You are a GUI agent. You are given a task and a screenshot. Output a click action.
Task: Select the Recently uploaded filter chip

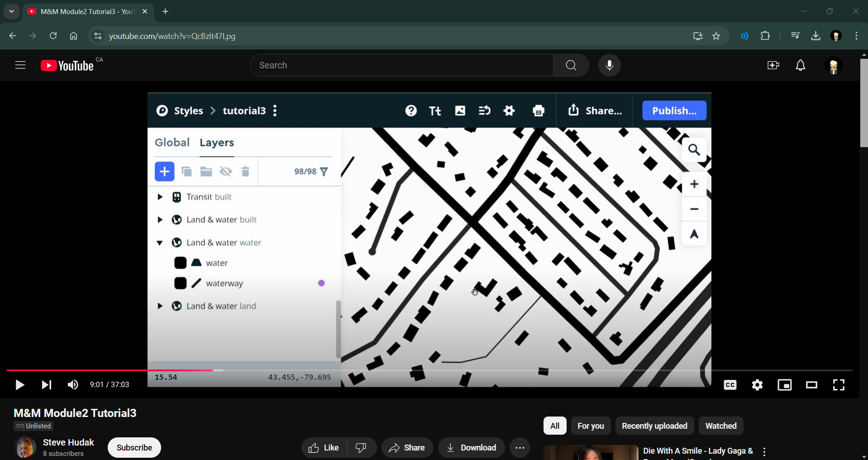tap(654, 426)
